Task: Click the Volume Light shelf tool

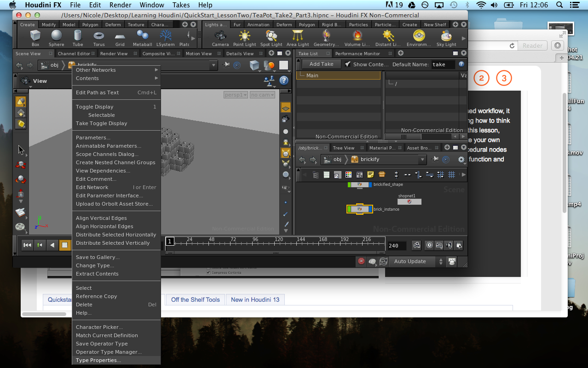Action: [x=357, y=38]
